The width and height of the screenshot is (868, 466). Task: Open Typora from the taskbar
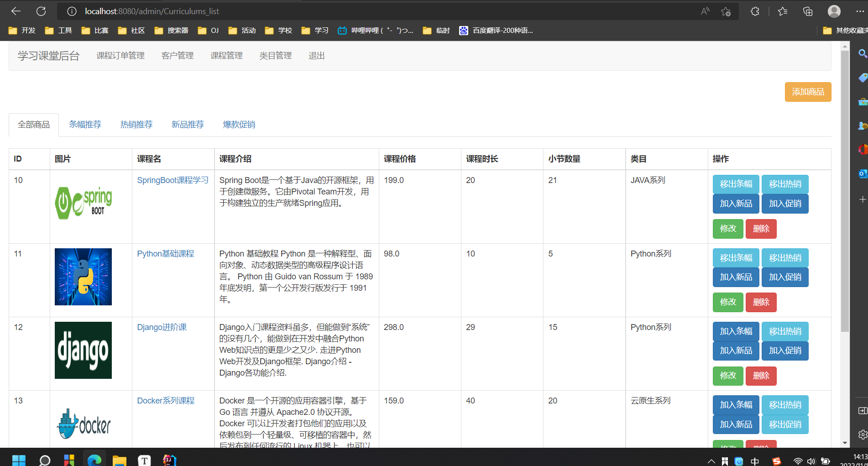coord(144,460)
